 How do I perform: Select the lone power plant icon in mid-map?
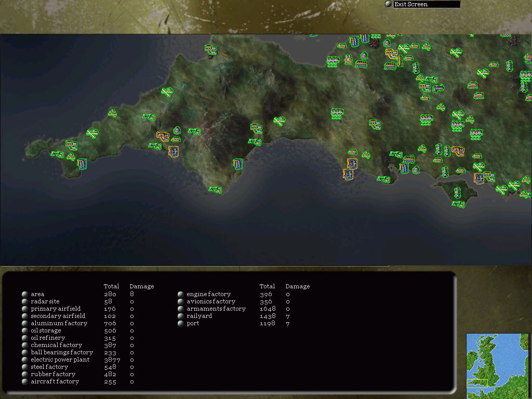click(x=337, y=114)
